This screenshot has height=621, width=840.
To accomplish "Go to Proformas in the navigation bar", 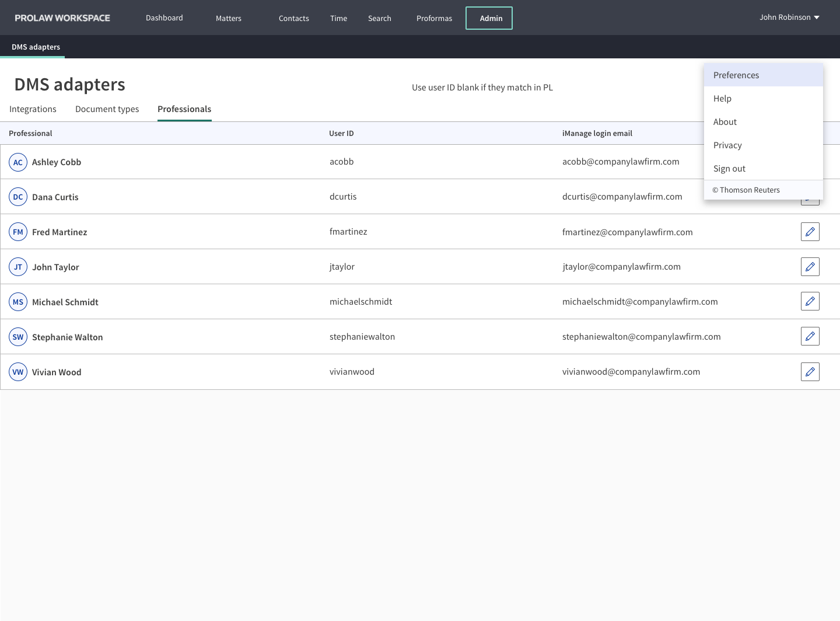I will (434, 19).
